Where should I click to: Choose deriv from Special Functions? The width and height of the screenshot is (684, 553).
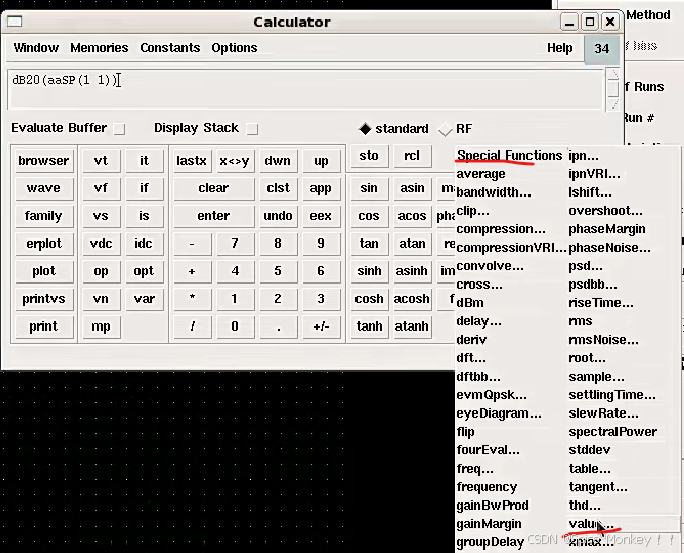click(x=471, y=340)
